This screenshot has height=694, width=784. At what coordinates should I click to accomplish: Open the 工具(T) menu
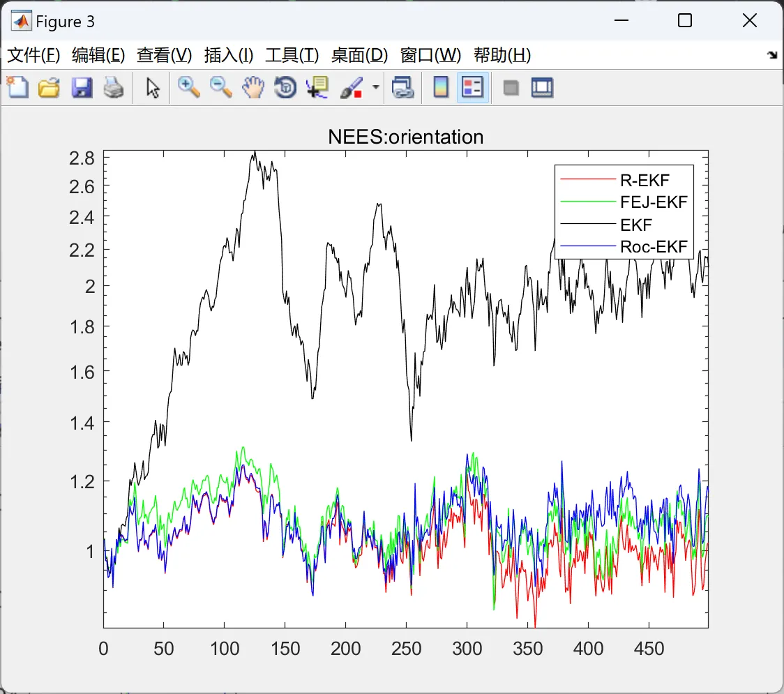point(292,55)
